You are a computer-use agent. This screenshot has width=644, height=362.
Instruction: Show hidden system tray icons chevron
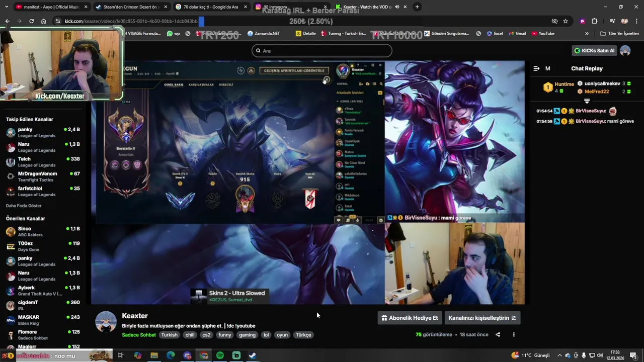tap(559, 355)
